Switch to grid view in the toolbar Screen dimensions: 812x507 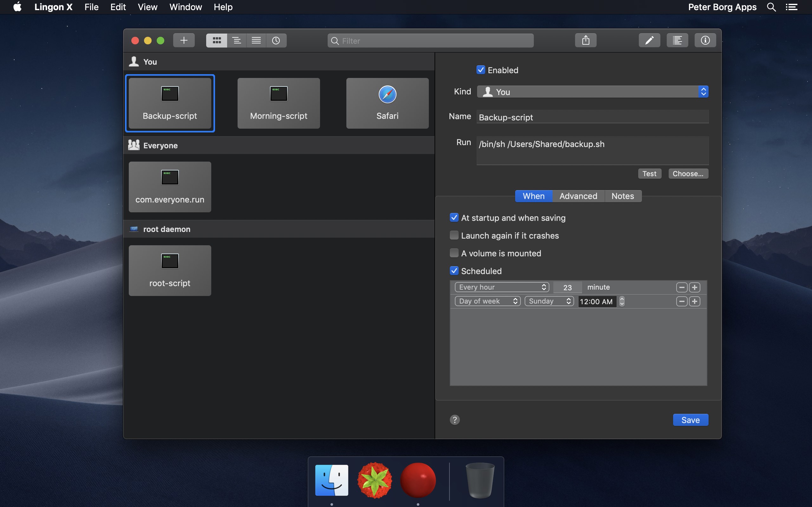(x=217, y=40)
